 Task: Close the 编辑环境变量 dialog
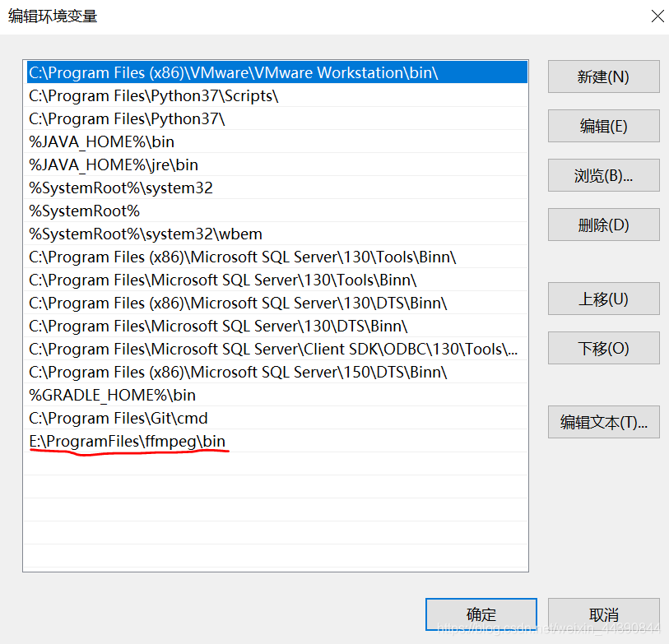(657, 16)
